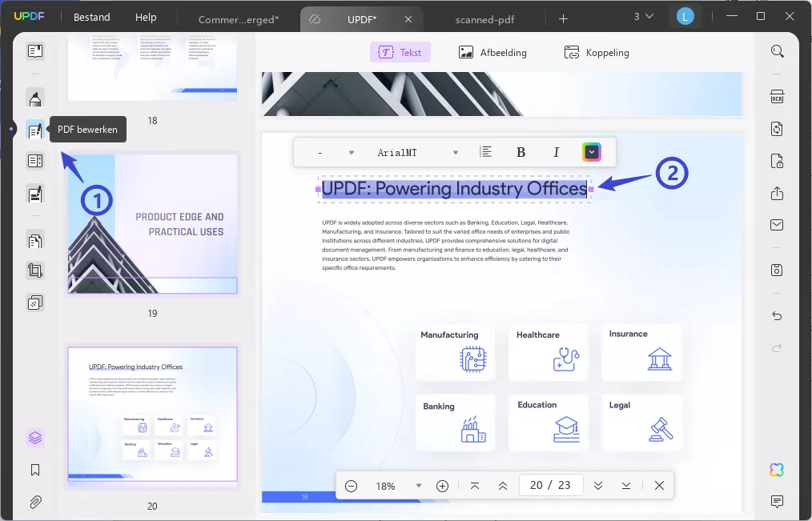Click the page number field showing 20
The height and width of the screenshot is (521, 812).
coord(551,485)
